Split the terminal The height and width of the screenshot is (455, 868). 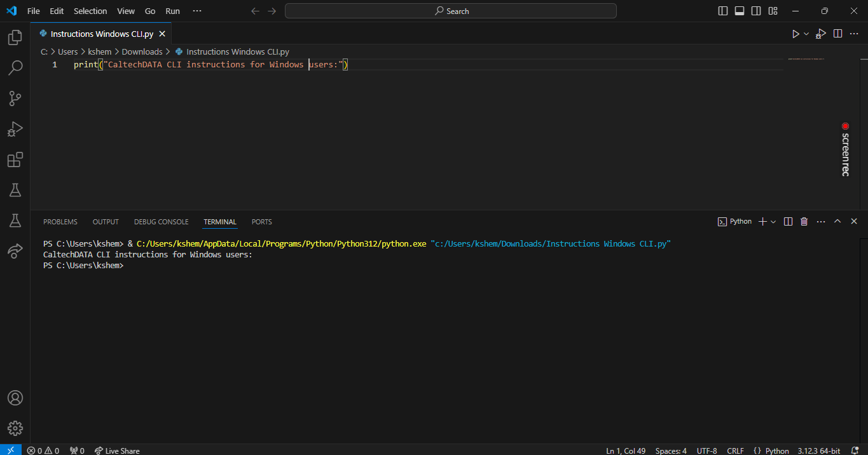pyautogui.click(x=789, y=221)
